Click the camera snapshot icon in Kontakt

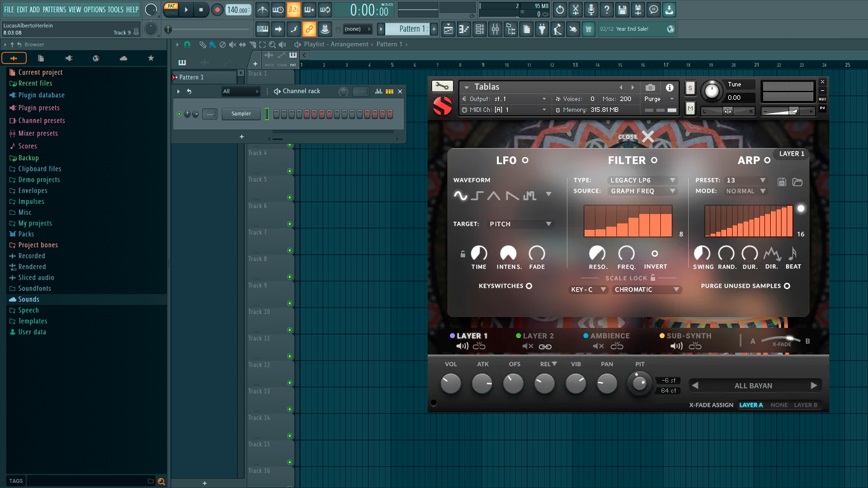650,88
